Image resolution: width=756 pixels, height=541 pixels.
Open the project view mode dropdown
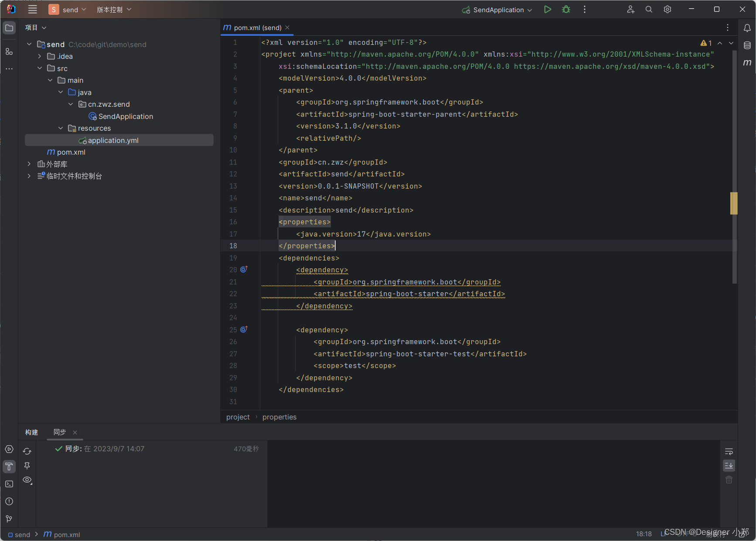(36, 27)
